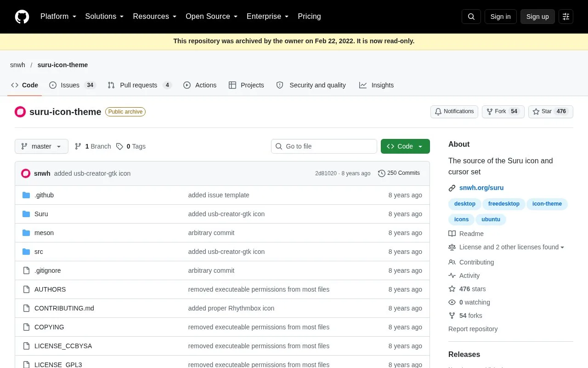Open the command palette icon button

point(566,17)
